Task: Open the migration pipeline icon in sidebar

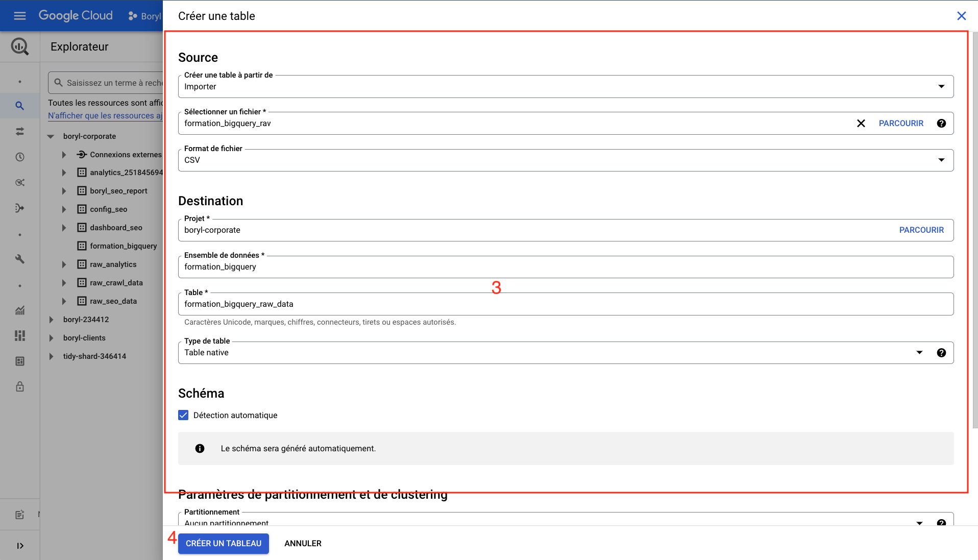Action: tap(20, 208)
